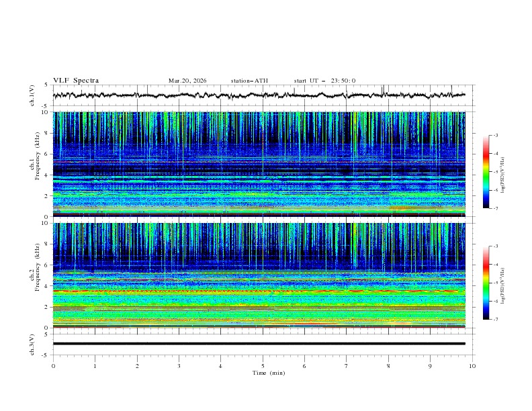532x411 pixels.
Task: Click the ch.2 spectrogram panel
Action: coord(259,275)
